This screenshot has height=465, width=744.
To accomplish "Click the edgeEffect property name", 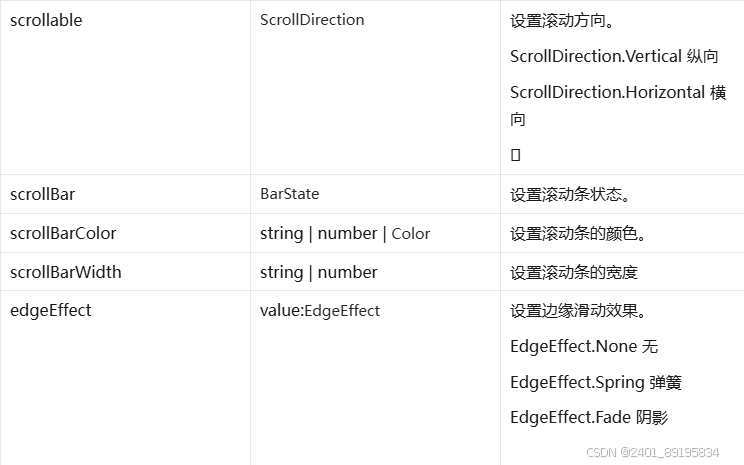I will [50, 311].
